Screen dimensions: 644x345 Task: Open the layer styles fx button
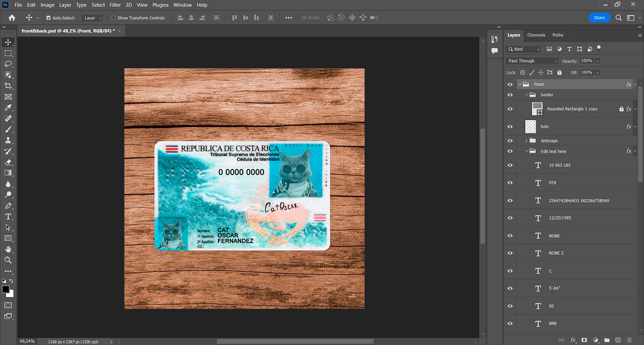pyautogui.click(x=573, y=340)
